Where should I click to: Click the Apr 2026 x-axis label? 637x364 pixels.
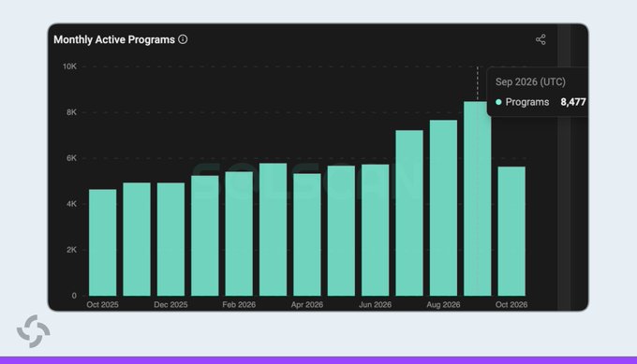click(x=307, y=305)
